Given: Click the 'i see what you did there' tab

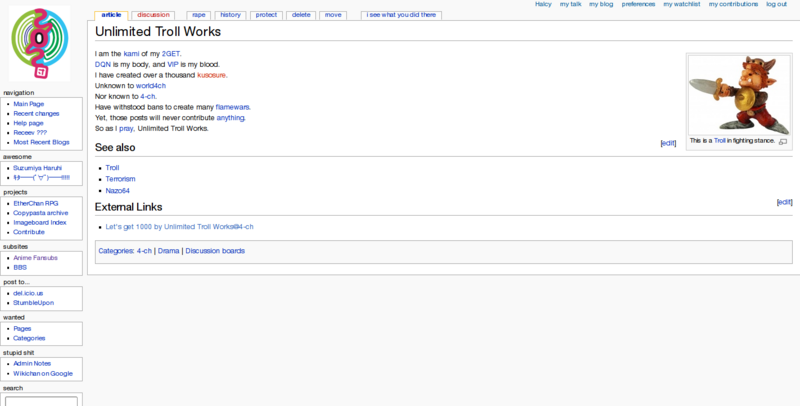Looking at the screenshot, I should pyautogui.click(x=400, y=15).
